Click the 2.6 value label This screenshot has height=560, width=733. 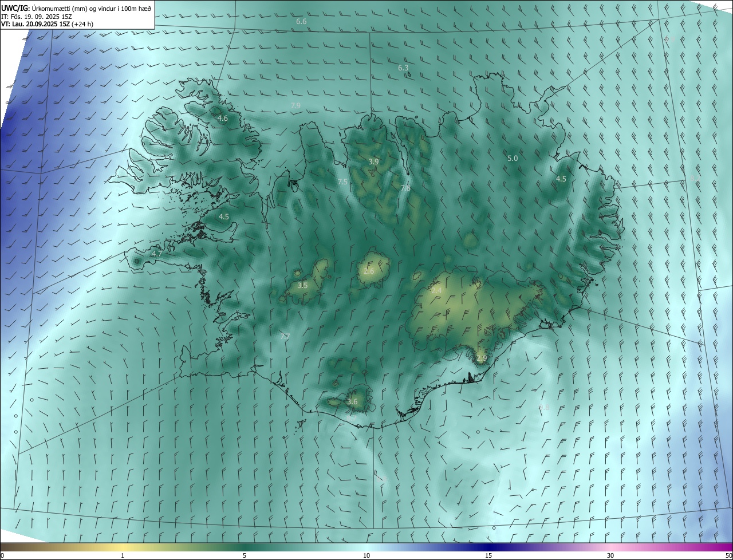tap(369, 271)
